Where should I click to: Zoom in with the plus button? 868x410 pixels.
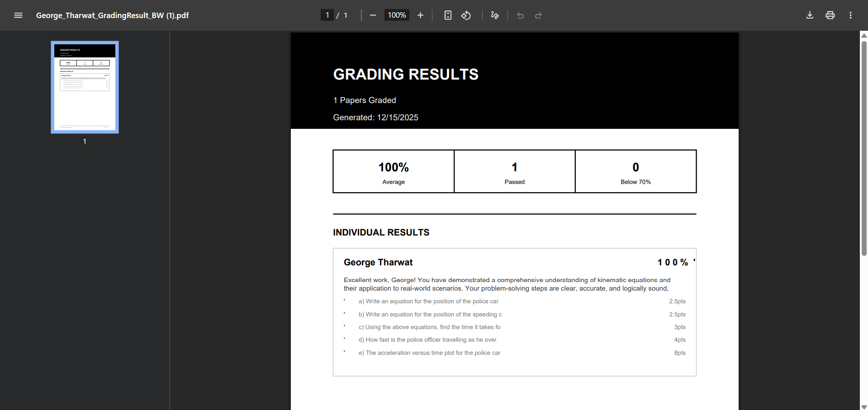(420, 15)
